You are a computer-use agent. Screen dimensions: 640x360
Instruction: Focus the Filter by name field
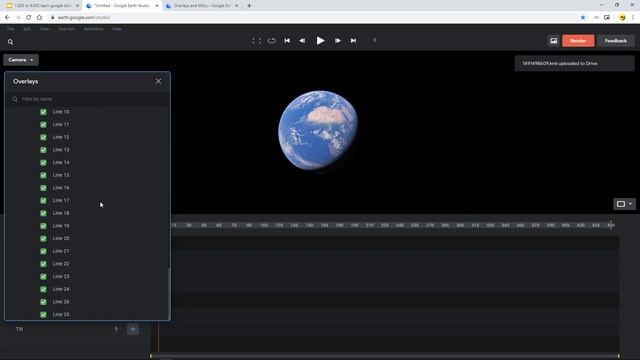pyautogui.click(x=88, y=99)
